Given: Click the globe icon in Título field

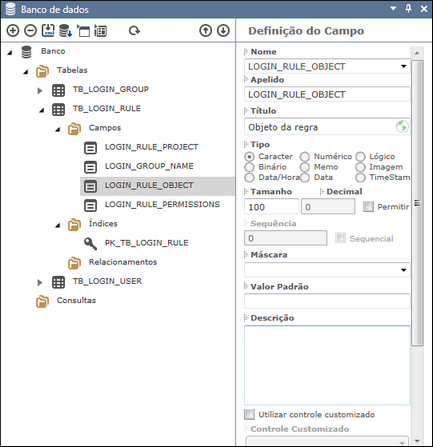Looking at the screenshot, I should click(402, 127).
